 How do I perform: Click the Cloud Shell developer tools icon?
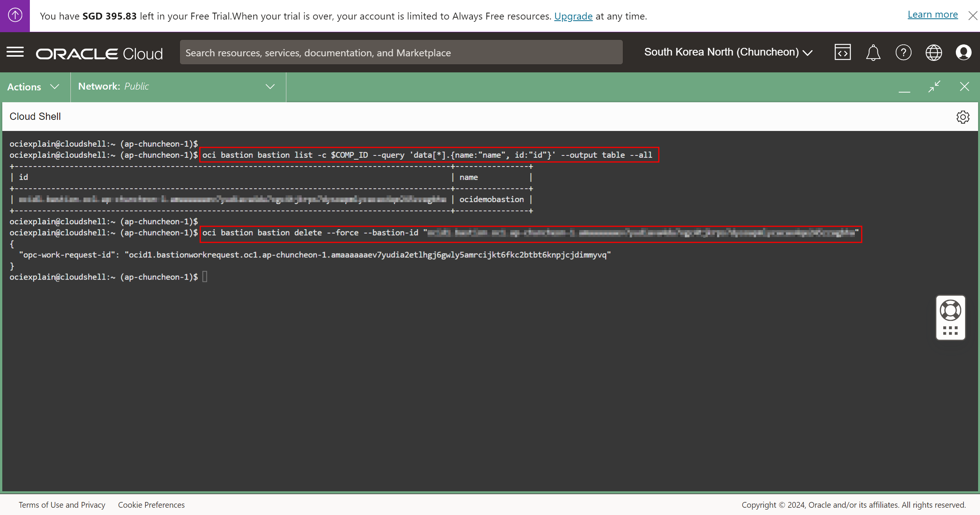pos(843,52)
